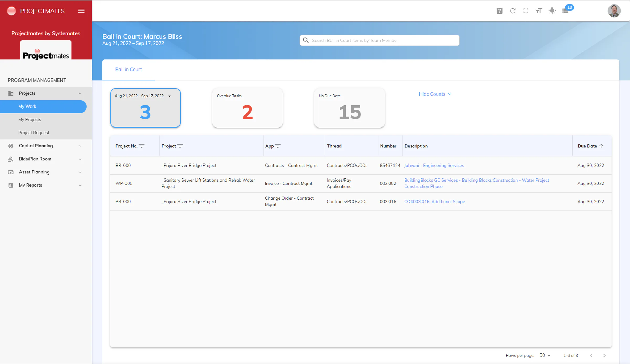Collapse counts using Hide Counts

[x=435, y=94]
